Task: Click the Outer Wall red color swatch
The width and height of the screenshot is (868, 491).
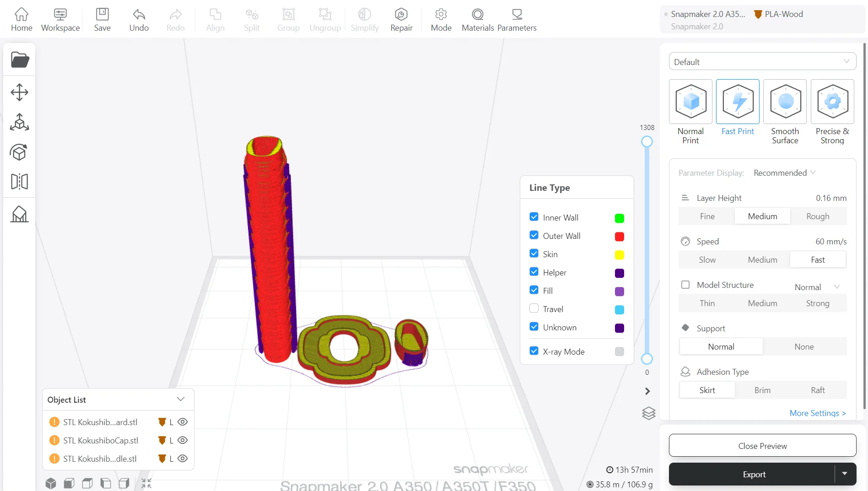Action: [x=619, y=237]
